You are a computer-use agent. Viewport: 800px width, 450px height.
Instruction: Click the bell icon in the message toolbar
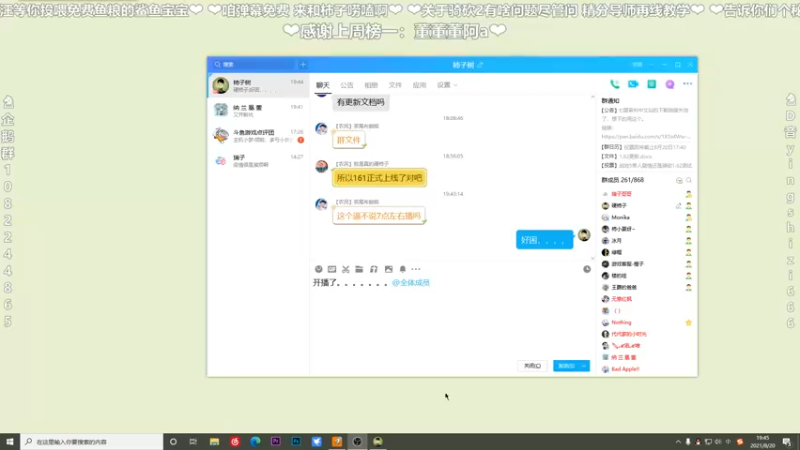[x=403, y=269]
